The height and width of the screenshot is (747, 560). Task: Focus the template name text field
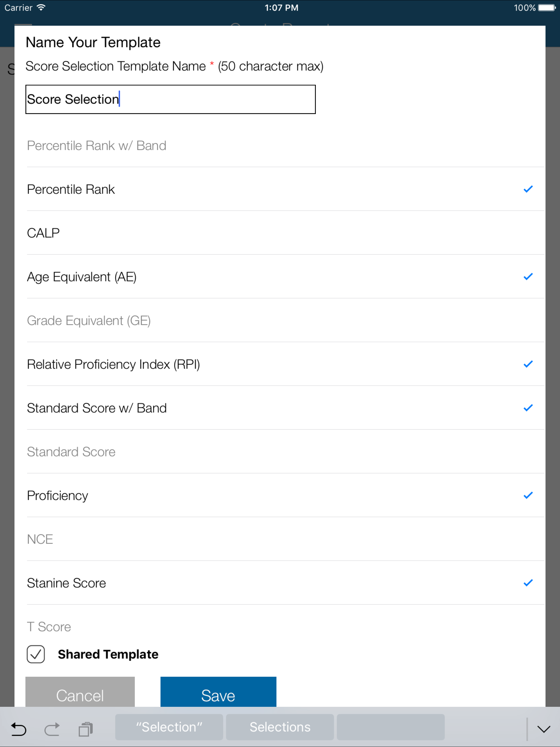point(171,99)
